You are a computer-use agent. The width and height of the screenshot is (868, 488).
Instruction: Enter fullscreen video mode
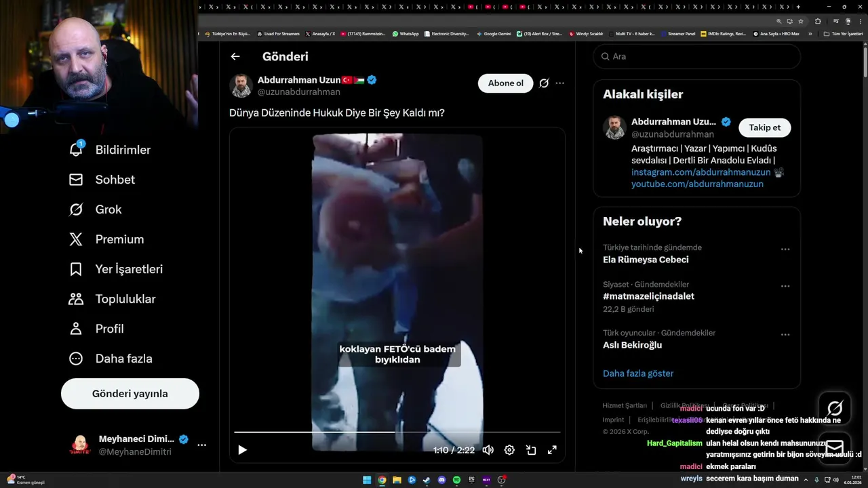click(552, 450)
